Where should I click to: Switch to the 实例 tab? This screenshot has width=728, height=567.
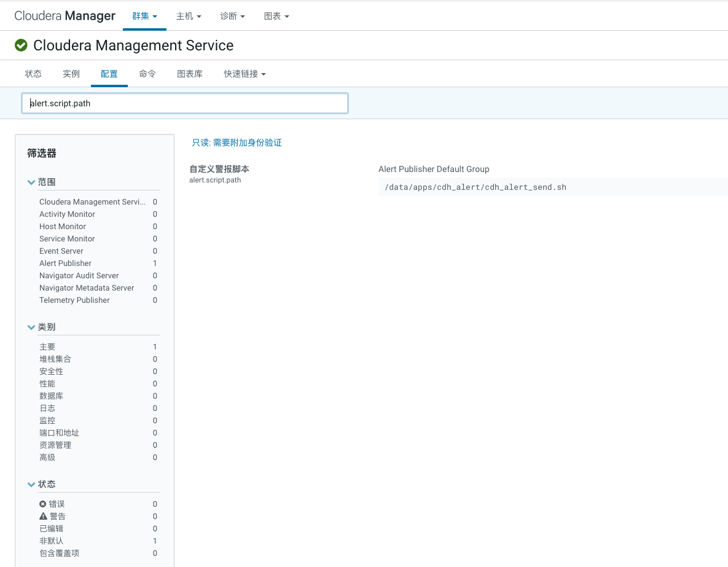click(71, 74)
